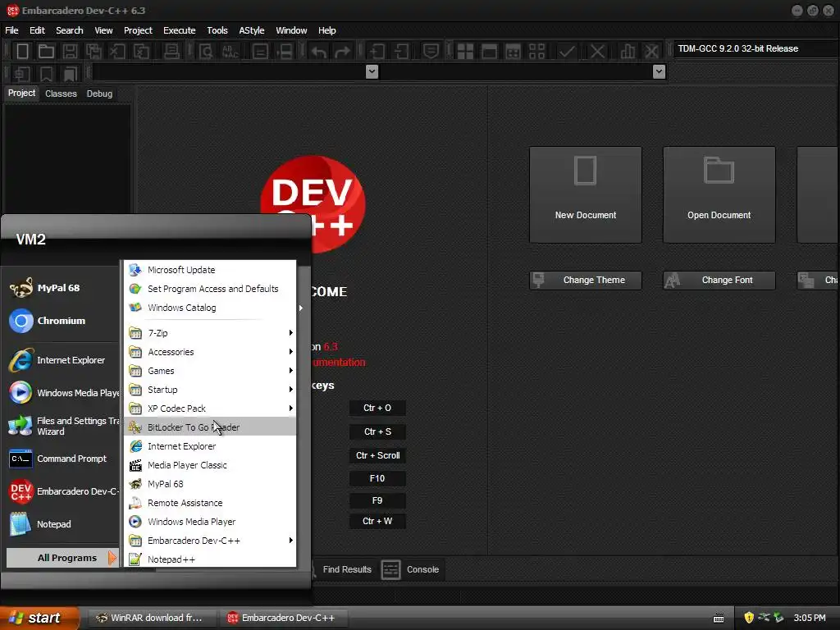Click Remote Assistance in programs list

210,503
